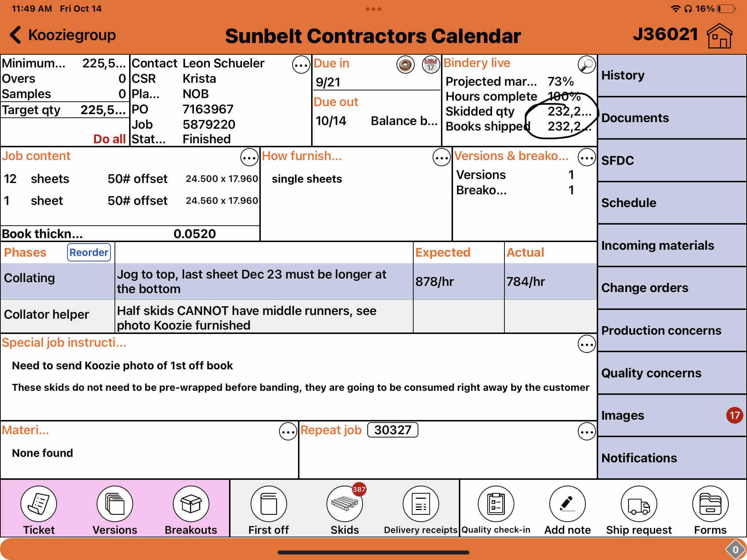Tap the Add note pencil icon
Image resolution: width=747 pixels, height=560 pixels.
tap(567, 504)
